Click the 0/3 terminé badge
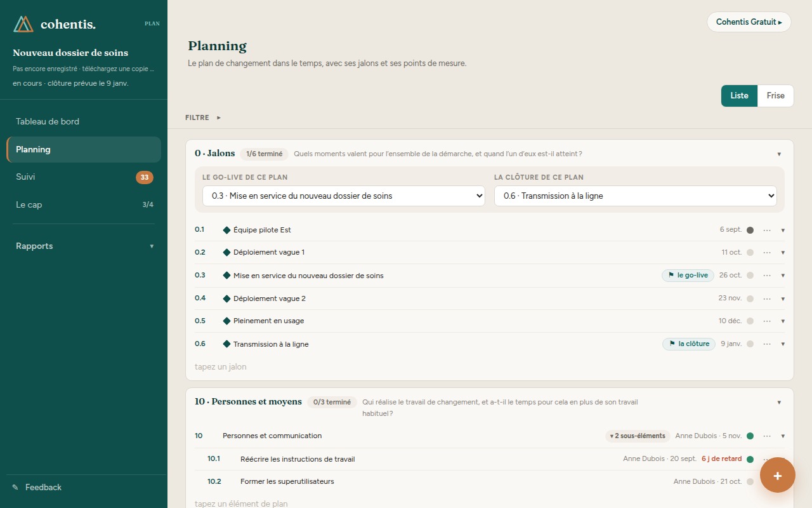The width and height of the screenshot is (812, 508). [x=332, y=403]
